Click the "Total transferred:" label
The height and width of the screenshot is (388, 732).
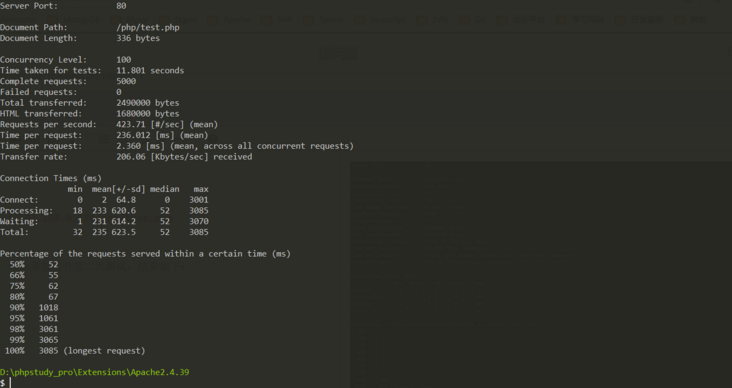pyautogui.click(x=43, y=102)
